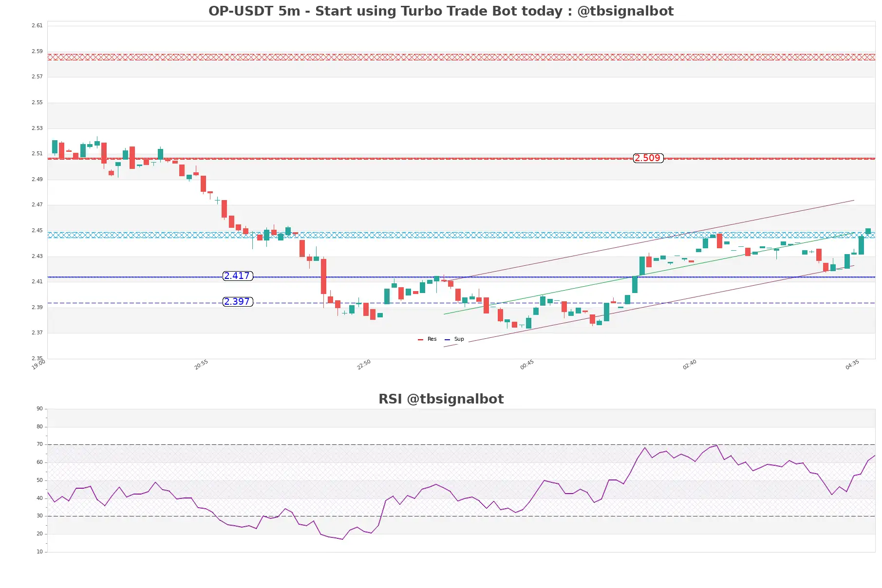The width and height of the screenshot is (882, 588).
Task: Click the 2.59 price axis label
Action: [37, 51]
